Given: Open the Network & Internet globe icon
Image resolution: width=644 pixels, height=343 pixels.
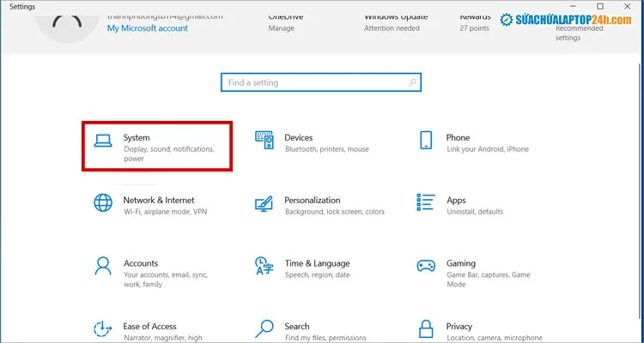Looking at the screenshot, I should [103, 202].
